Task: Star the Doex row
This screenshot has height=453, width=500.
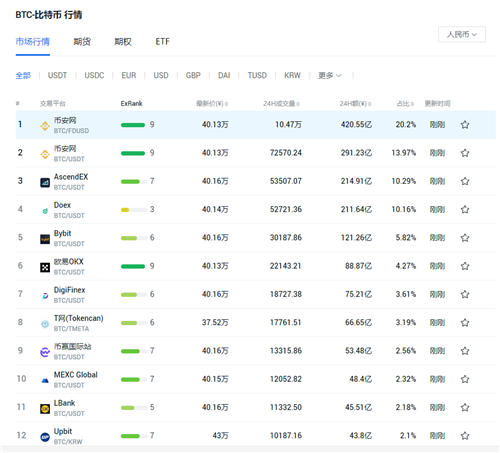Action: pos(465,209)
